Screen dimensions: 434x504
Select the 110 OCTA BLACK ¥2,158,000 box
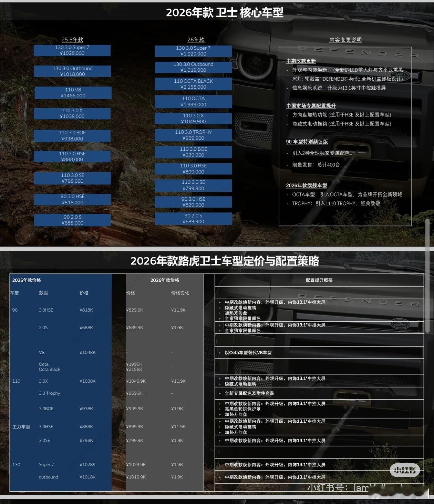193,84
